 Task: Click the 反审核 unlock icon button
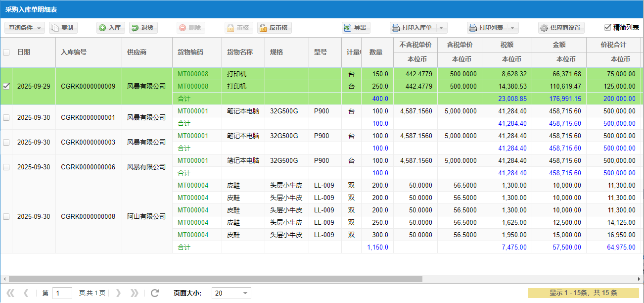pyautogui.click(x=274, y=28)
